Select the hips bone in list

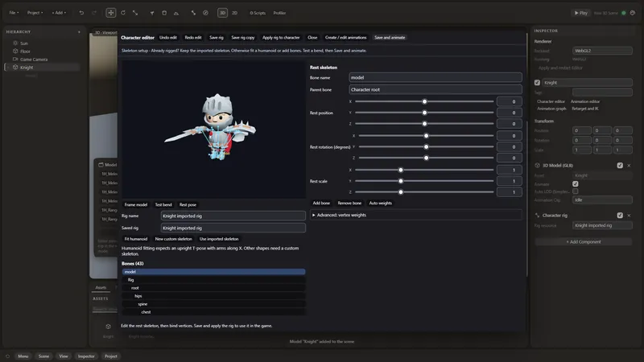pos(213,296)
